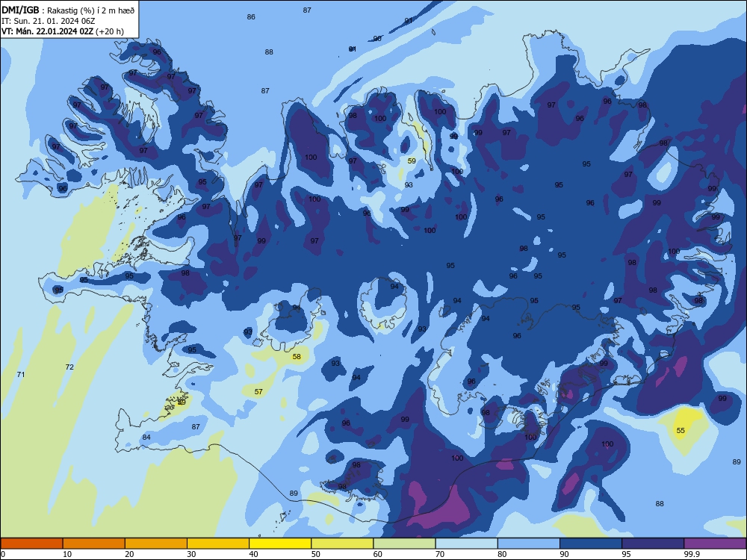This screenshot has width=747, height=560.
Task: Click the map value "55" in the yellow patch
Action: [681, 431]
